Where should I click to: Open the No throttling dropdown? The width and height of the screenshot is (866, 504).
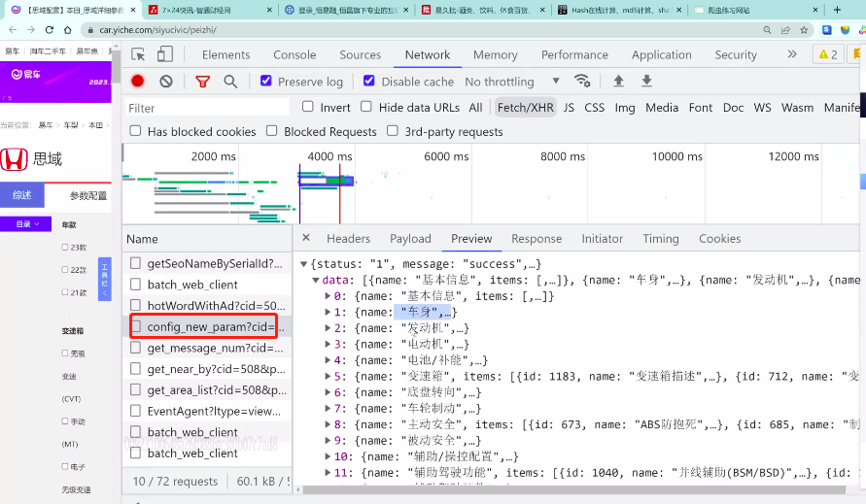(512, 82)
